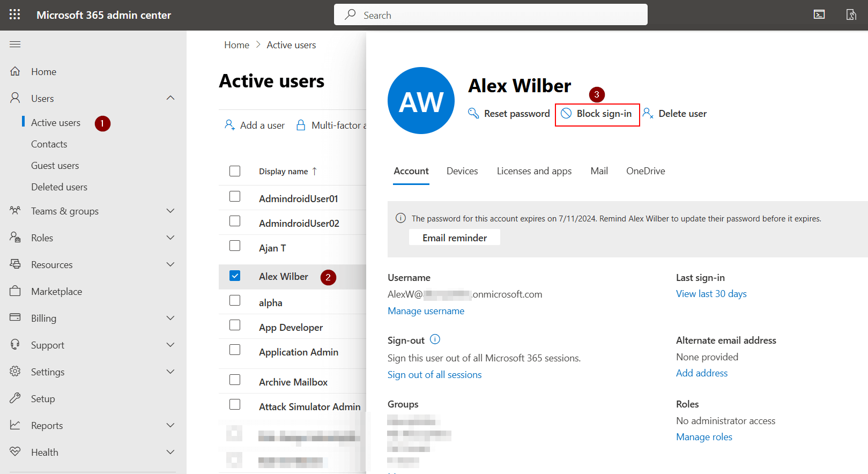Open Contacts in sidebar
This screenshot has width=868, height=474.
click(x=49, y=144)
